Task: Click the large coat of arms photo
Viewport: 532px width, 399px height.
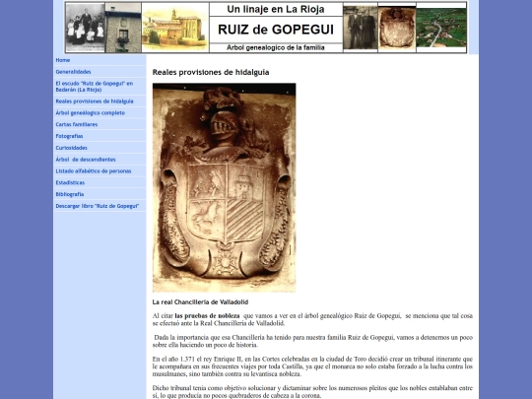Action: [x=224, y=187]
